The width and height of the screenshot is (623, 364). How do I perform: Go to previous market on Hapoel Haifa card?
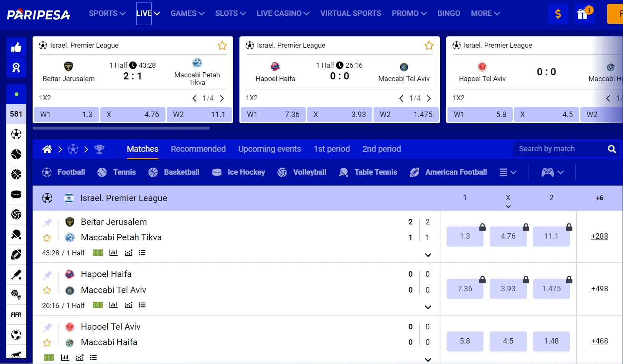401,99
